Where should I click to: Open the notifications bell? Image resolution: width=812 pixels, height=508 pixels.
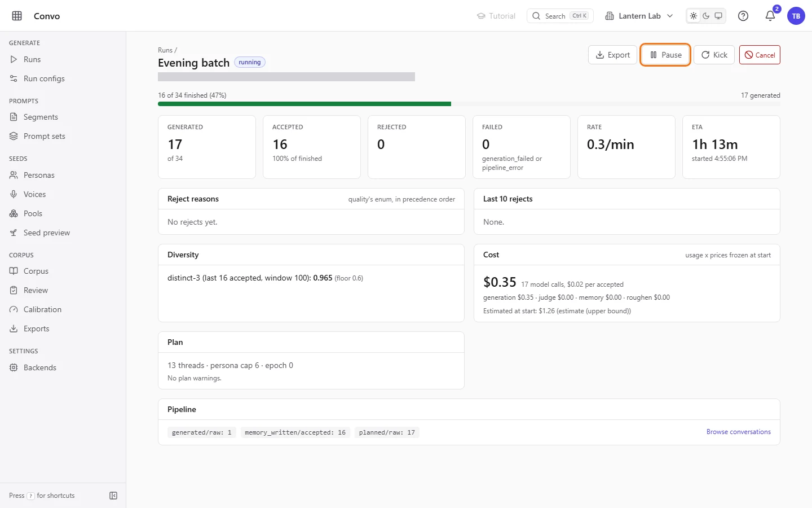pyautogui.click(x=770, y=16)
